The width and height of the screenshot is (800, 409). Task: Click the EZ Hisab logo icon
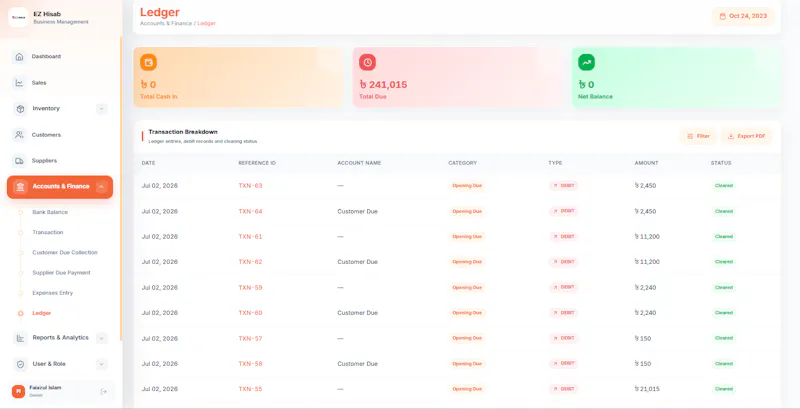tap(18, 17)
